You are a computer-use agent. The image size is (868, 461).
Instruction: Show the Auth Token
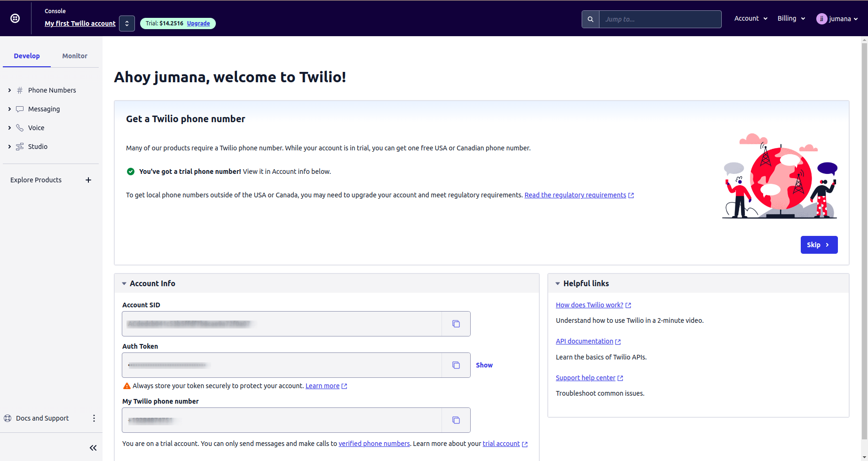484,365
